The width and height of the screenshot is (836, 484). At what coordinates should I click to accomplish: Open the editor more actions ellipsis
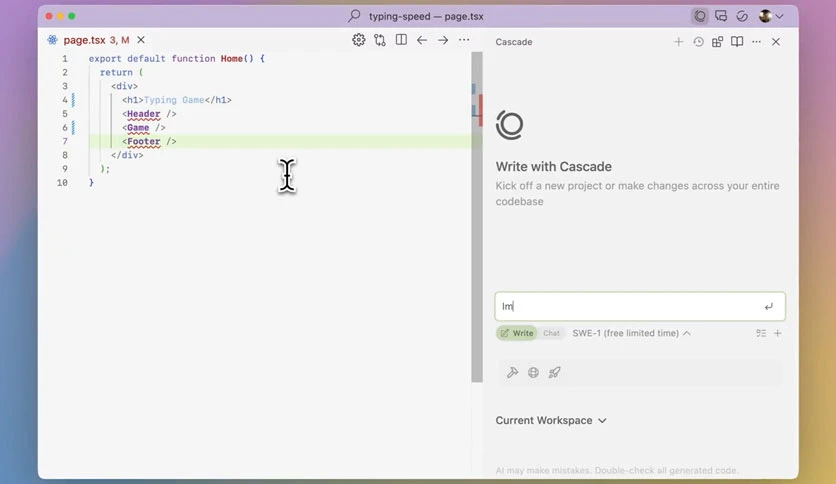pos(464,40)
